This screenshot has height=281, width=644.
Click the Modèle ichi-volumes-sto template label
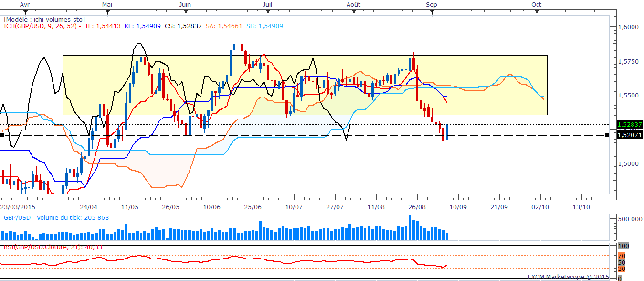(44, 19)
